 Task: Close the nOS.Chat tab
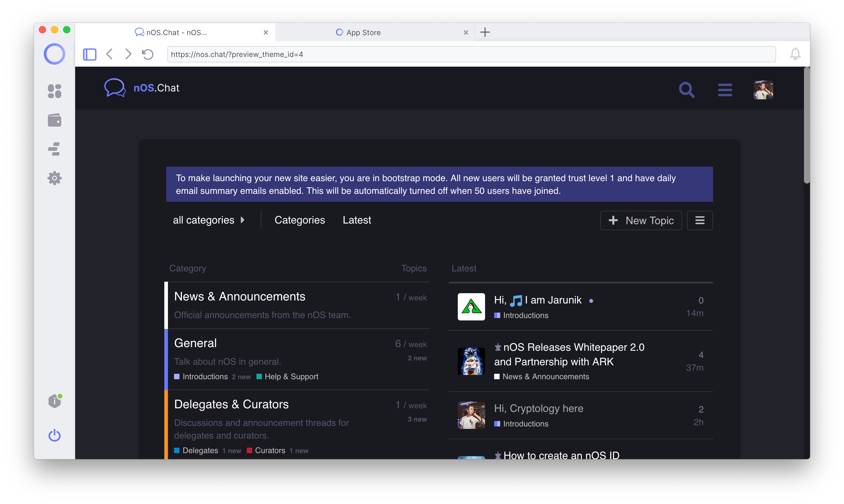[x=266, y=32]
